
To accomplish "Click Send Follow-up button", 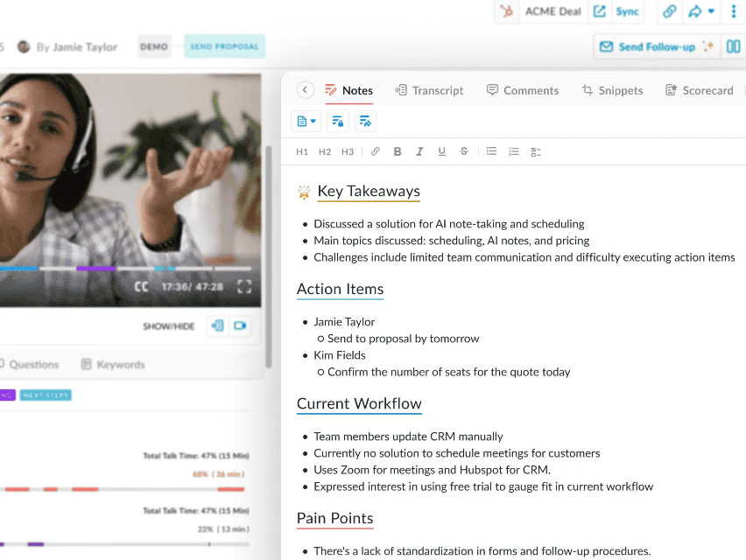I will coord(657,46).
